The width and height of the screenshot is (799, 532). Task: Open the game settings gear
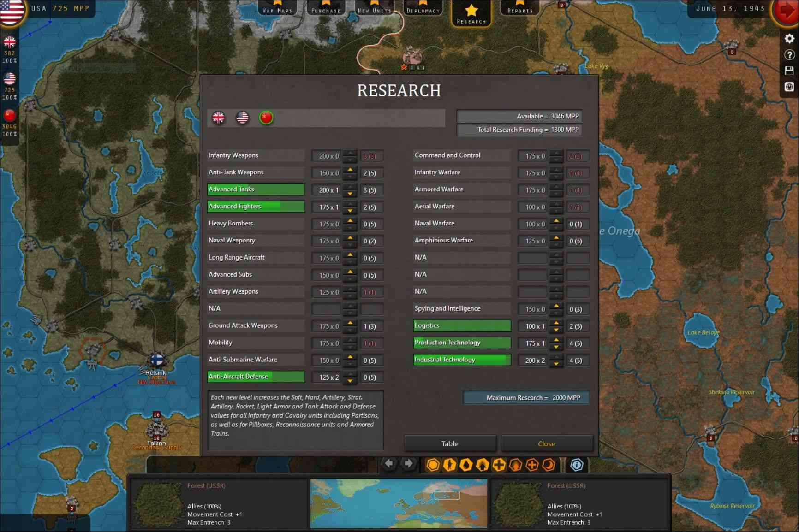(x=789, y=39)
